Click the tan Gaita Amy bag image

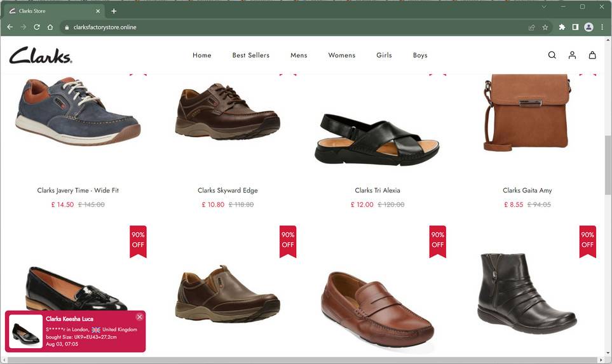pos(527,113)
